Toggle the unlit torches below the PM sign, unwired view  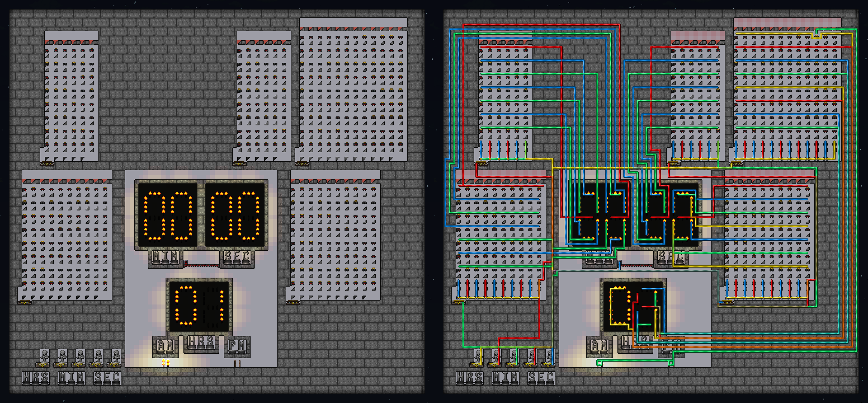[x=238, y=364]
